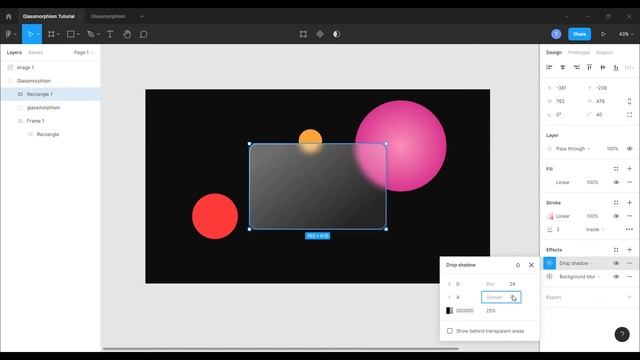Select the Pen tool
Screen dimensions: 640x360
click(x=91, y=34)
